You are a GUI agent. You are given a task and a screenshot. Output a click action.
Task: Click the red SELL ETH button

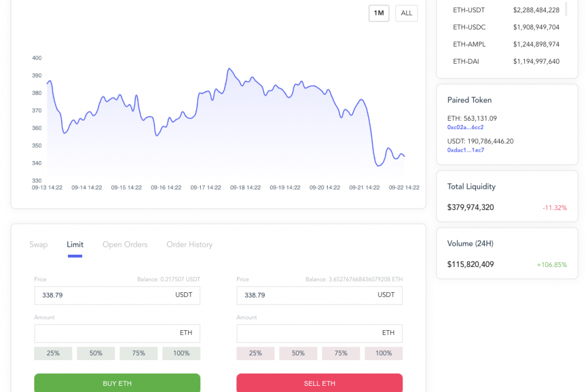point(320,383)
